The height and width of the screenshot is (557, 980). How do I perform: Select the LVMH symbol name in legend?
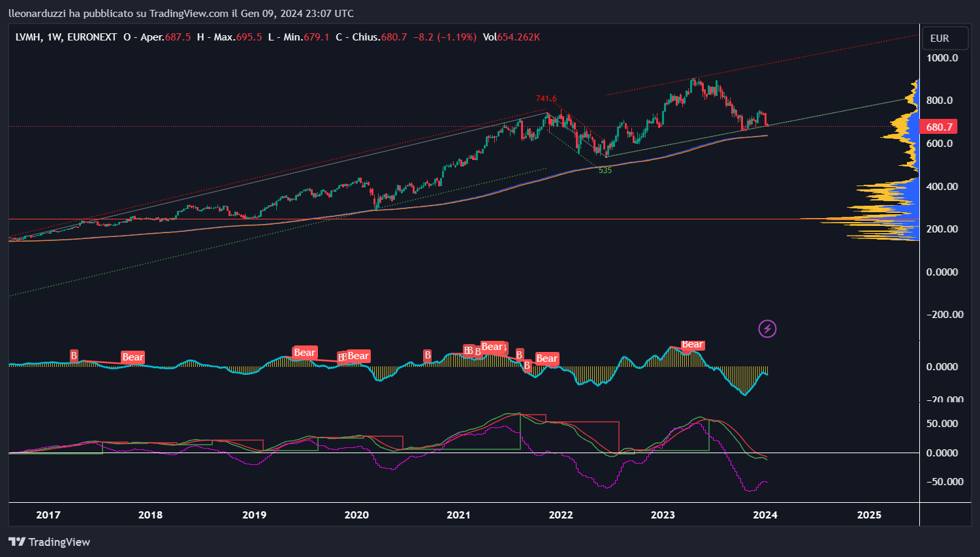point(29,37)
